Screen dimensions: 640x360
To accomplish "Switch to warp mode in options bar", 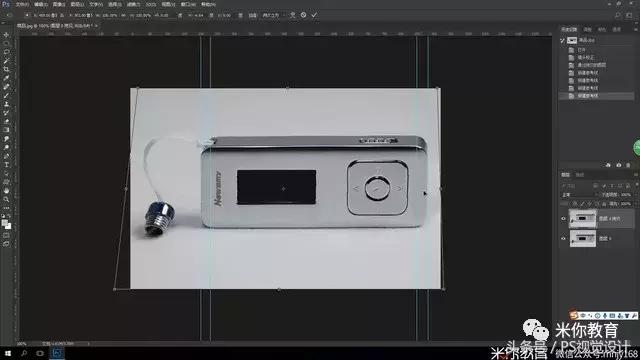I will pos(292,15).
